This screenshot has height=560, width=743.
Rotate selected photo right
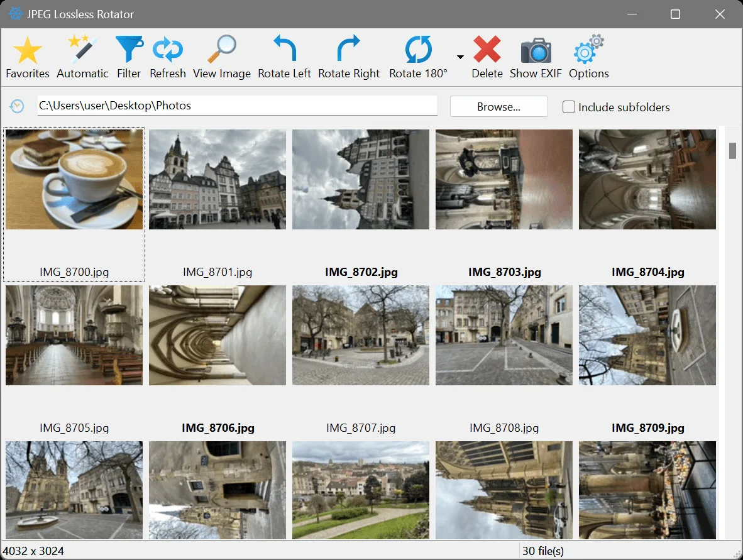point(349,57)
